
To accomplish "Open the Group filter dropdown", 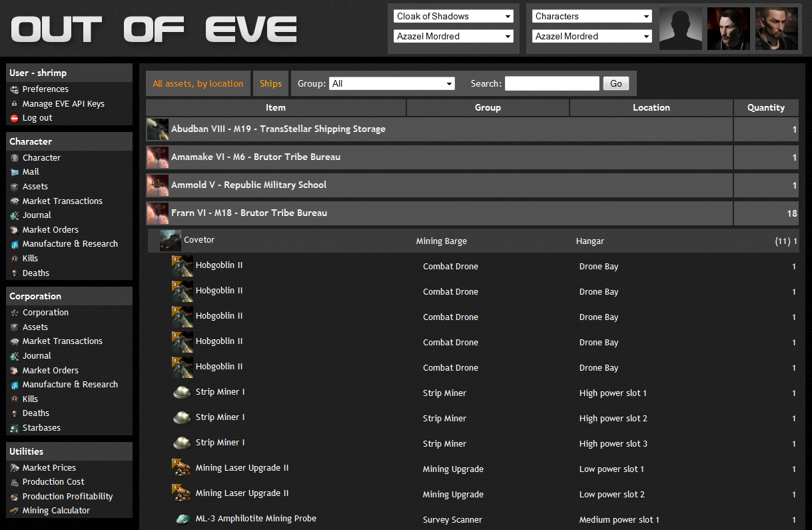I will pos(392,83).
